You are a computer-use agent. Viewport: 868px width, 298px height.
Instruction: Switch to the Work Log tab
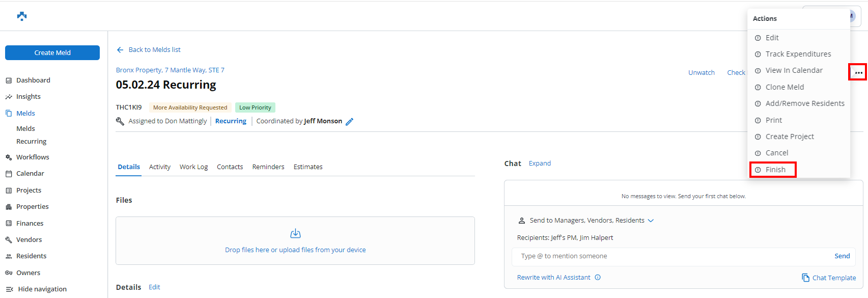point(193,167)
